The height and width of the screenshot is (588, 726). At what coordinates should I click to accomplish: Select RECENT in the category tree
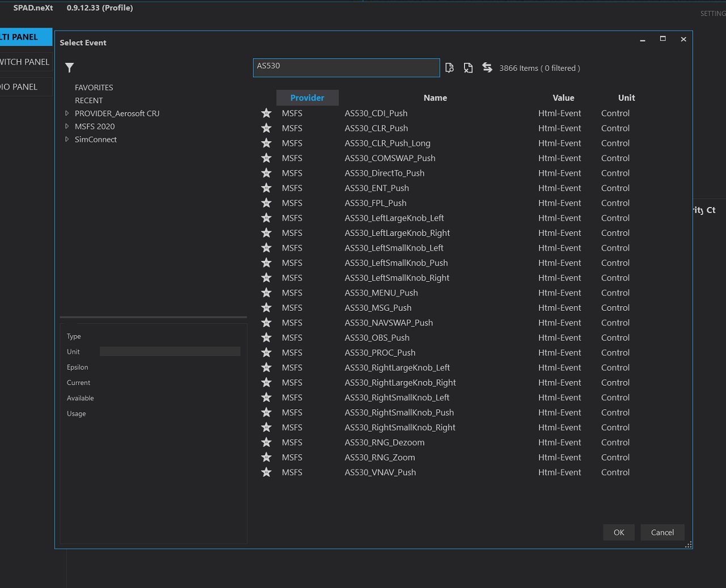click(x=89, y=100)
